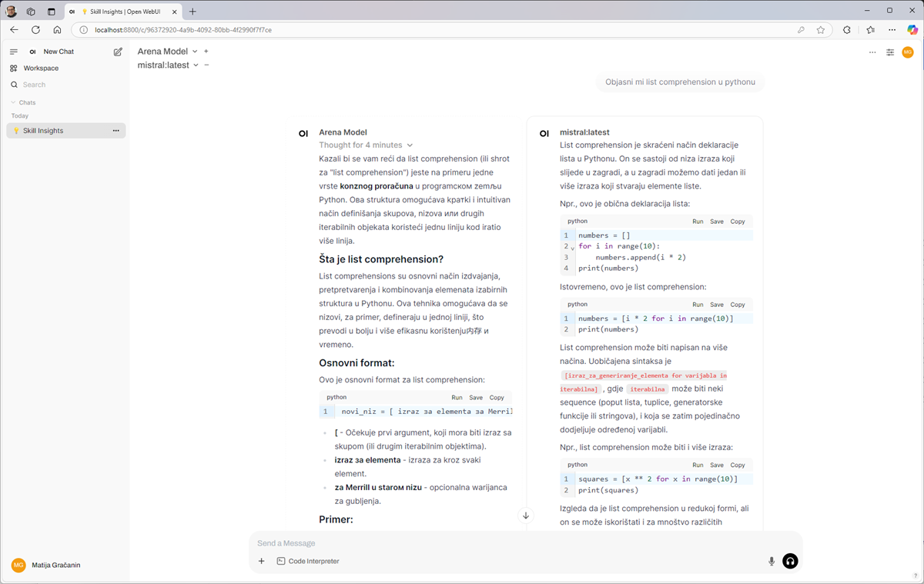Viewport: 924px width, 584px height.
Task: Click the 'Šta je list comprehension?' heading
Action: [381, 259]
